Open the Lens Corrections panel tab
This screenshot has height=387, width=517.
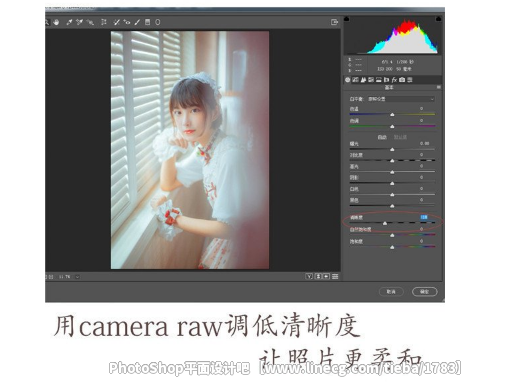point(386,80)
